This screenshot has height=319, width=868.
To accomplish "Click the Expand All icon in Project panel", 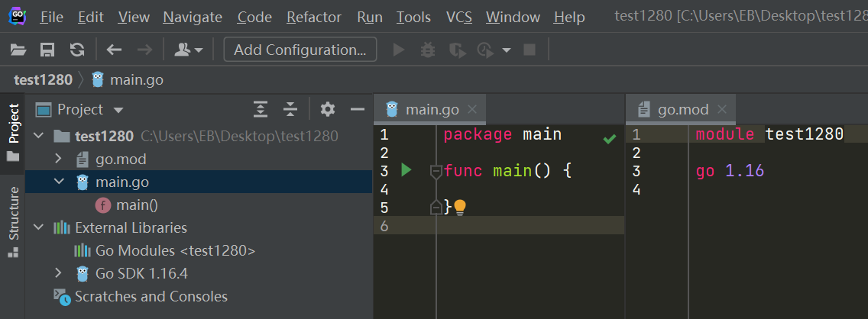I will pos(261,109).
